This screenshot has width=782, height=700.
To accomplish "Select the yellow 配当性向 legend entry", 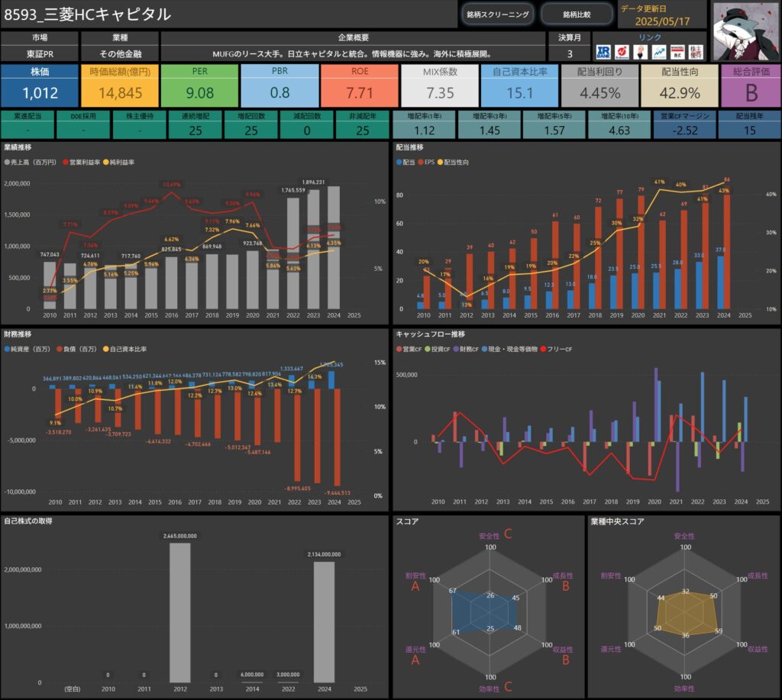I will point(454,162).
